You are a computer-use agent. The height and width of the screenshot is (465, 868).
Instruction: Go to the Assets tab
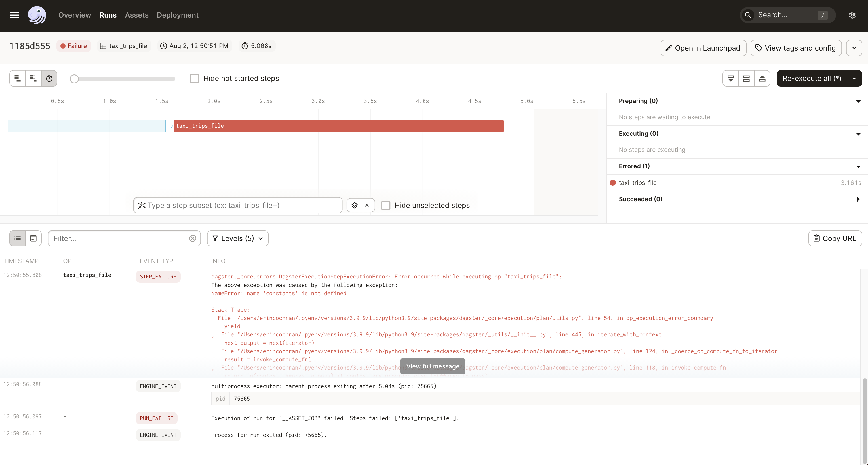click(136, 15)
